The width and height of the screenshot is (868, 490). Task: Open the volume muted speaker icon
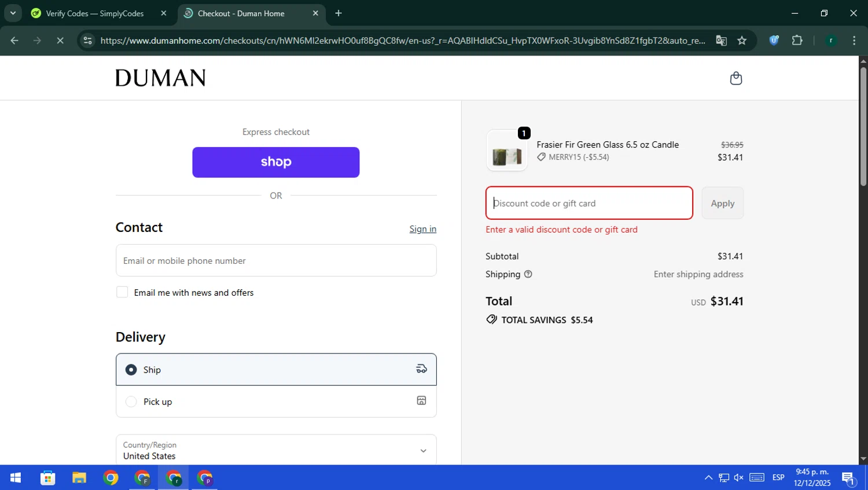739,478
